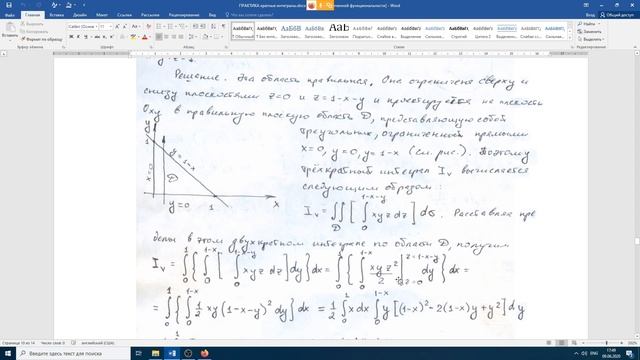Align text left

(159, 37)
